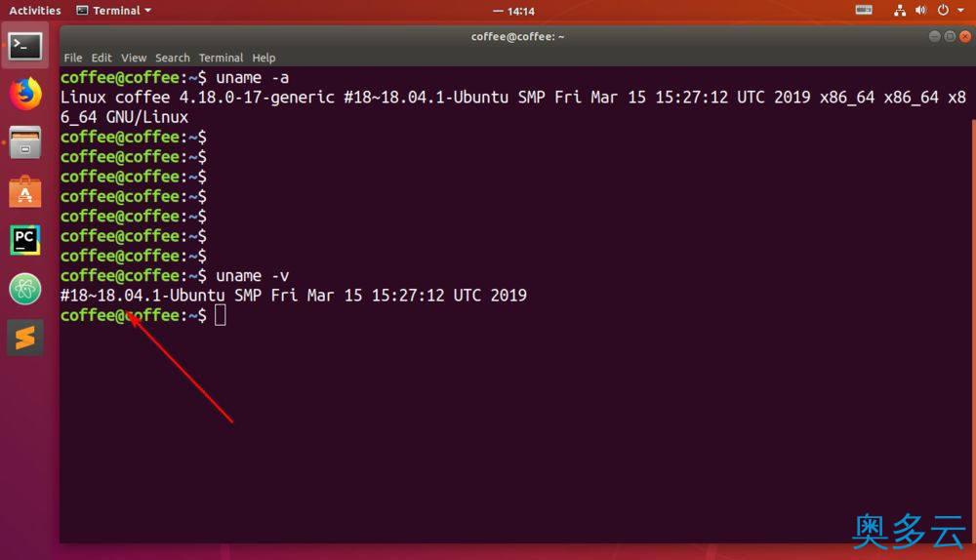
Task: Open the Terminal app menu in top bar
Action: pyautogui.click(x=114, y=11)
